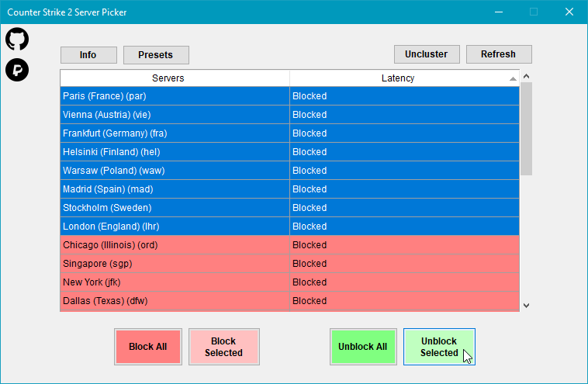The height and width of the screenshot is (384, 588).
Task: Click the Uncluster button
Action: click(427, 54)
